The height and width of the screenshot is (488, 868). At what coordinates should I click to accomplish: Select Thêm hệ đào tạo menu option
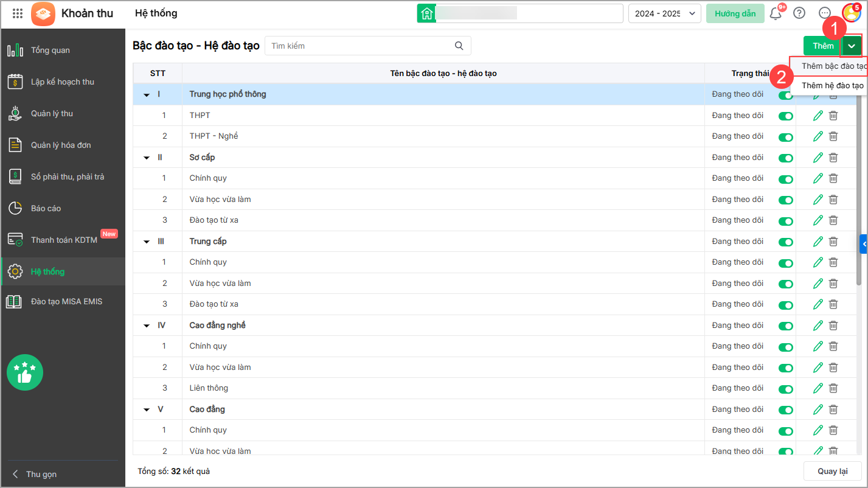[832, 86]
